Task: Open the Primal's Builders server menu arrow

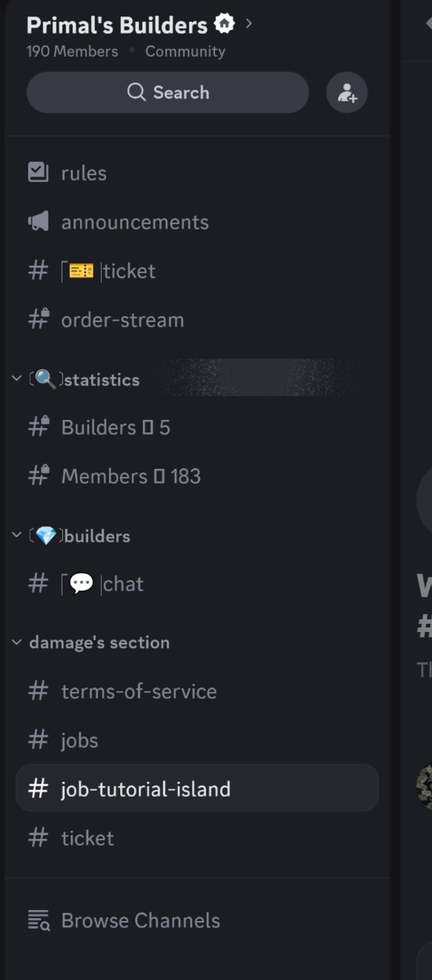Action: (x=249, y=24)
